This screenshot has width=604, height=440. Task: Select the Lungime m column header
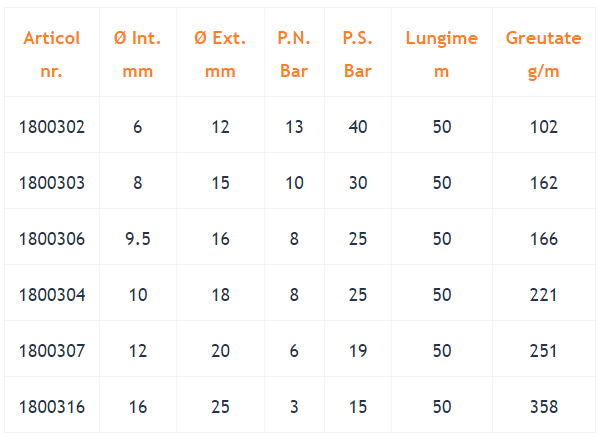point(441,54)
